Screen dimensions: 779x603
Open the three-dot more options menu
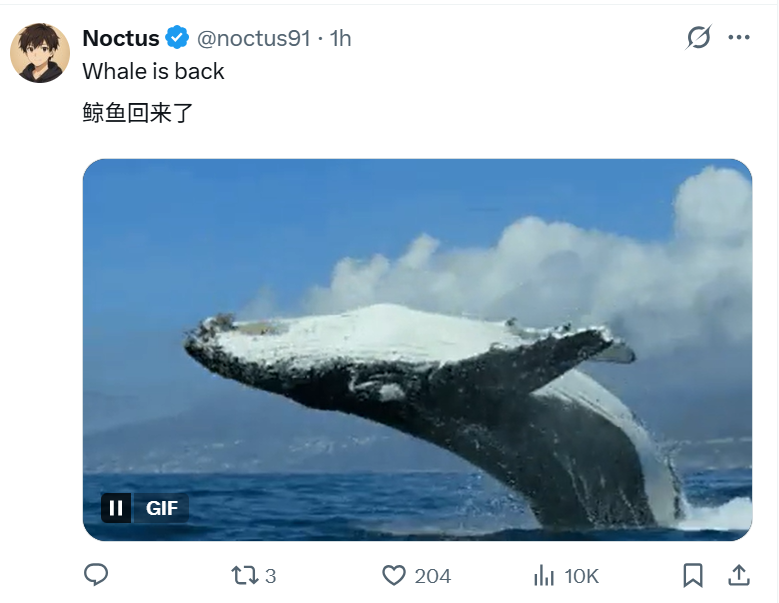tap(739, 37)
